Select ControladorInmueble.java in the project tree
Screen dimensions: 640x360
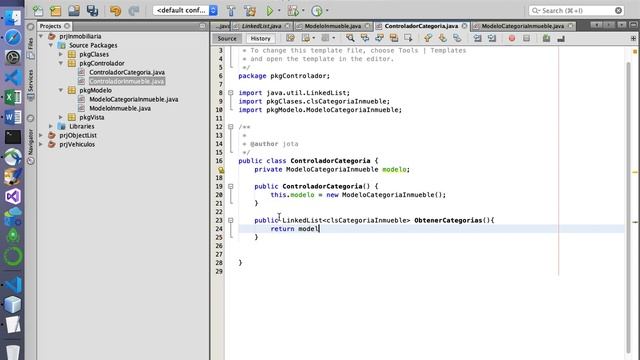tap(127, 81)
